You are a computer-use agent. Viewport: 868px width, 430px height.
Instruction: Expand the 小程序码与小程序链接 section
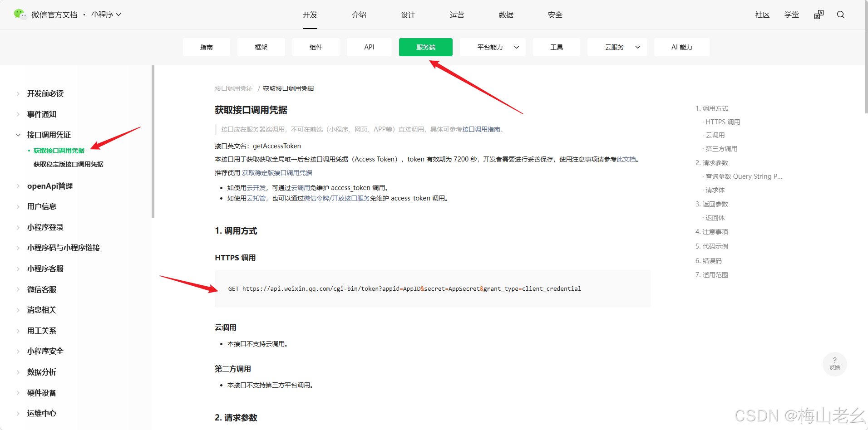pos(64,248)
